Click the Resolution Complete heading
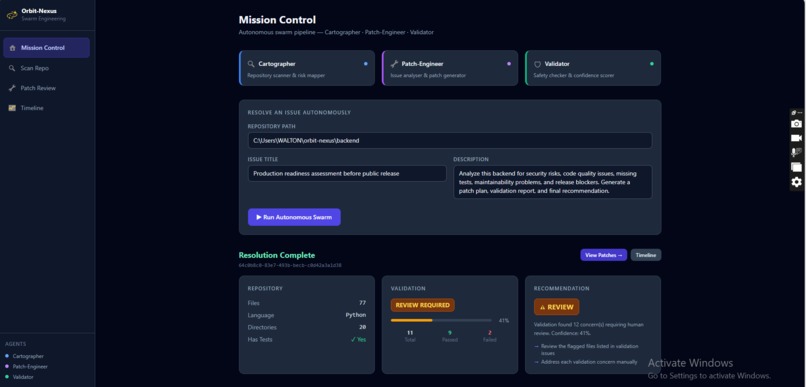Image resolution: width=806 pixels, height=387 pixels. [277, 255]
